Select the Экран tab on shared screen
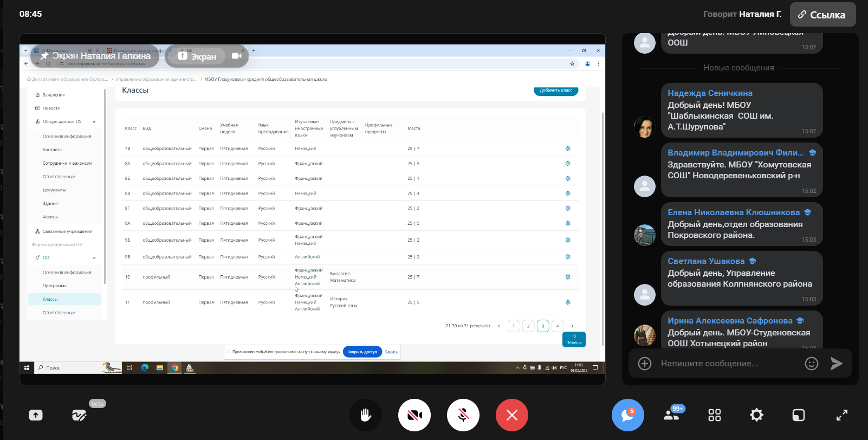The height and width of the screenshot is (440, 868). pos(198,56)
